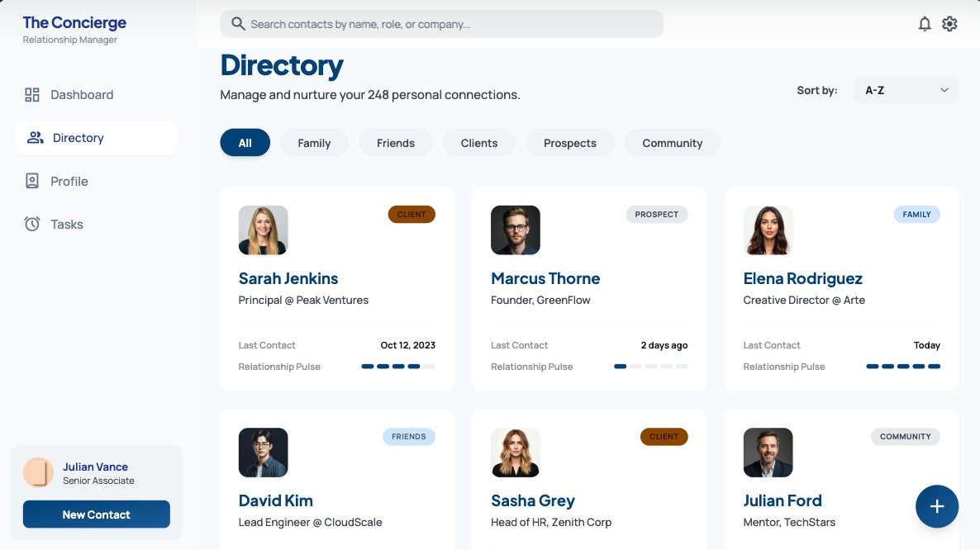This screenshot has width=980, height=550.
Task: Click the Profile badge icon
Action: coord(32,181)
